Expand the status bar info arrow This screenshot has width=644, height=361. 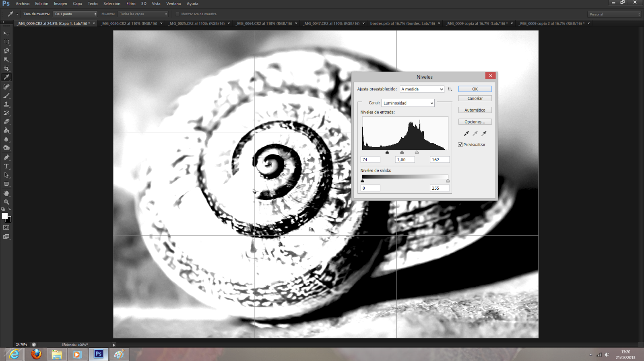[114, 345]
